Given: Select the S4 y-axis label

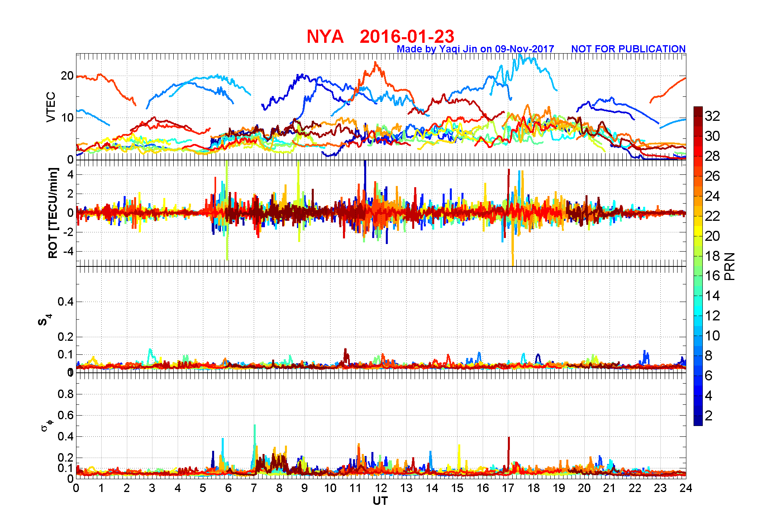Looking at the screenshot, I should [x=44, y=320].
